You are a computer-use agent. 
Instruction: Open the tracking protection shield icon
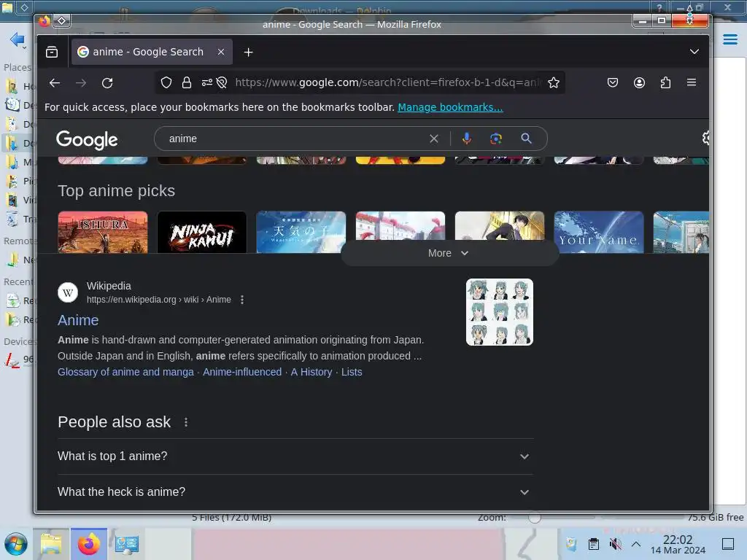tap(166, 82)
